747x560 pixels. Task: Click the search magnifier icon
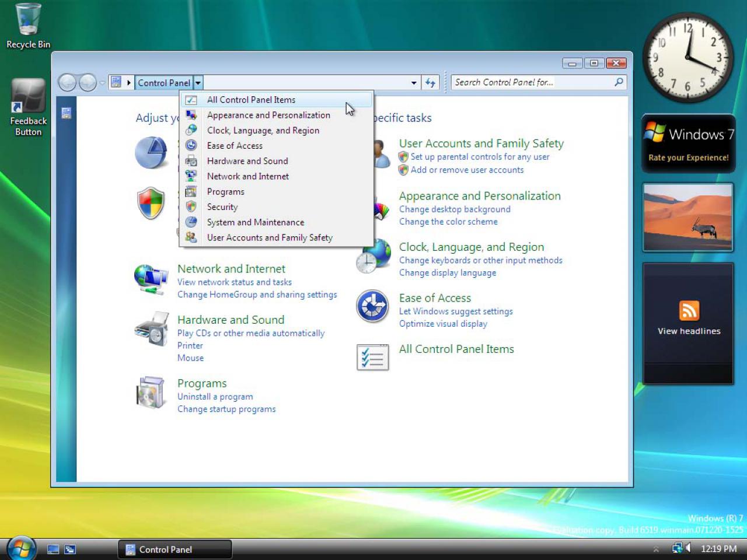[x=619, y=82]
